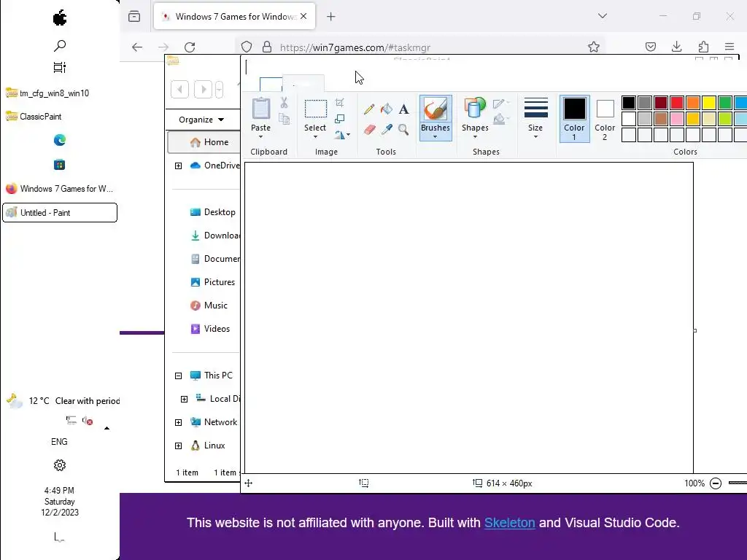Activate Color 1 foreground selector

[x=574, y=119]
